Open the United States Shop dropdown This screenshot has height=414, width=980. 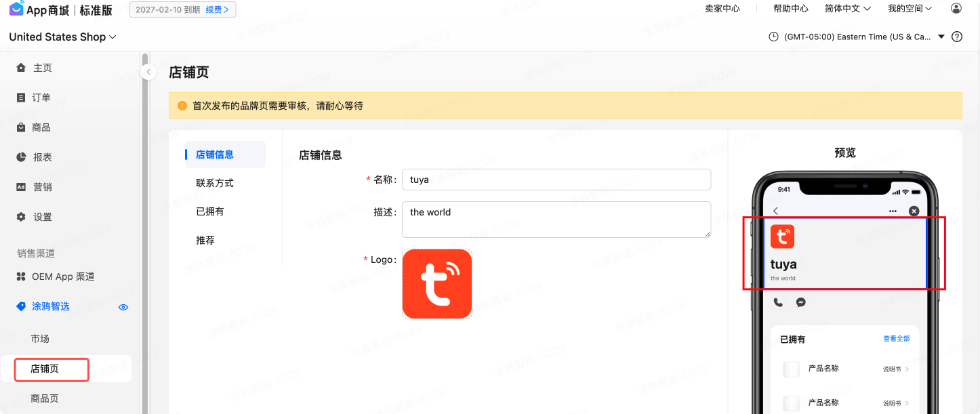tap(63, 37)
